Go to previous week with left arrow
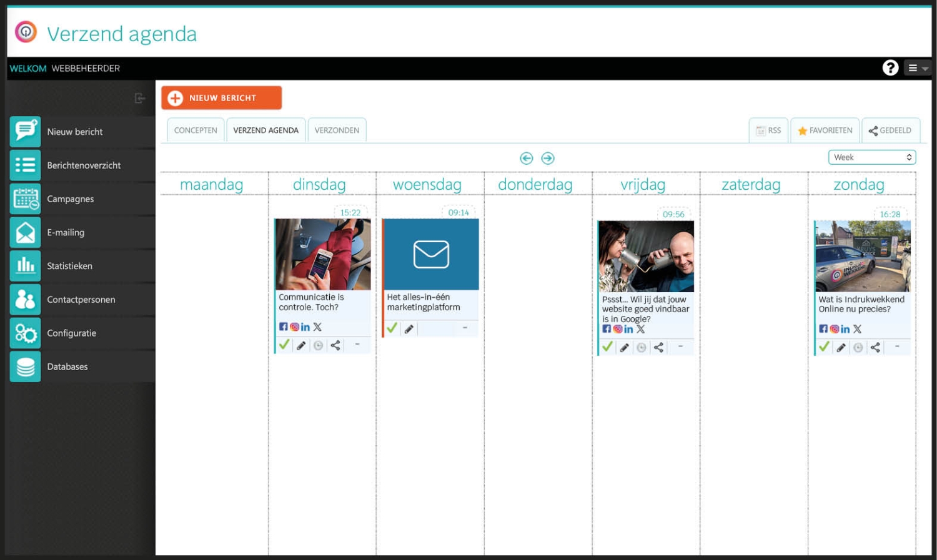Image resolution: width=937 pixels, height=560 pixels. point(527,159)
